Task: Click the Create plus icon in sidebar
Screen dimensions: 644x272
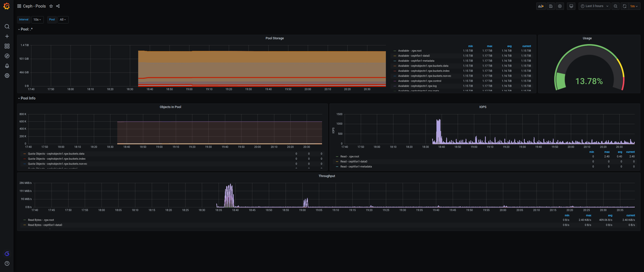Action: 7,36
